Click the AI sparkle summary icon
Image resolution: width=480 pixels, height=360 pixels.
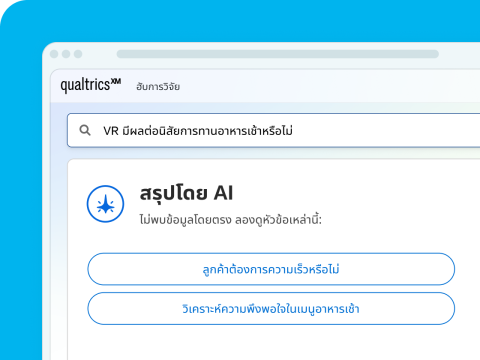pyautogui.click(x=105, y=204)
